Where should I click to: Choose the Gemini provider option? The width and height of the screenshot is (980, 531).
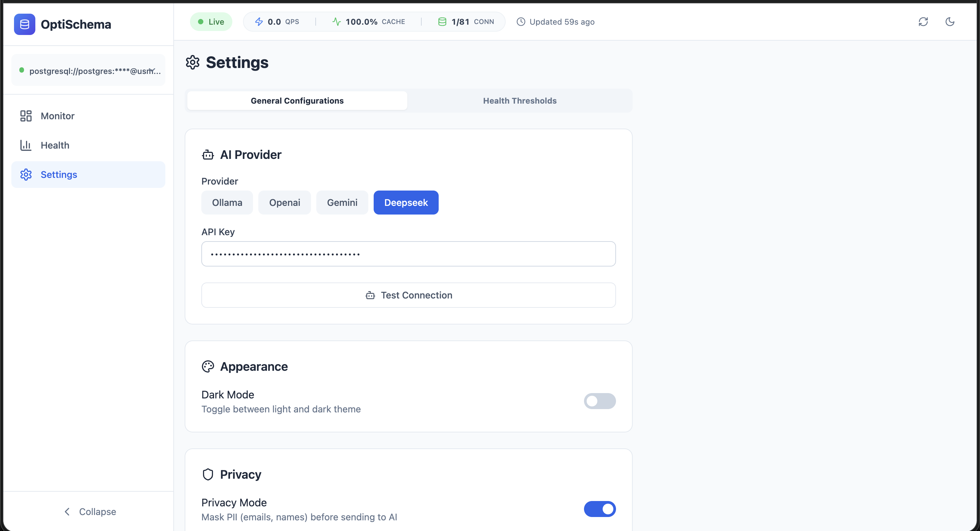click(x=342, y=203)
